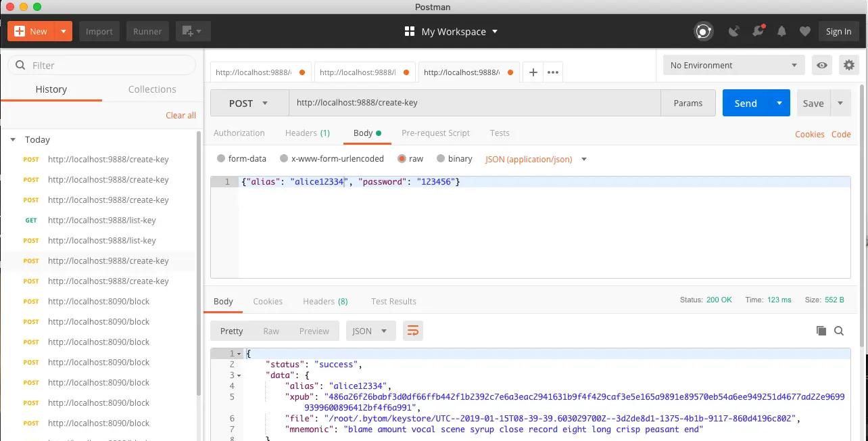Open the Send dropdown arrow
Viewport: 868px width, 441px height.
coord(779,103)
